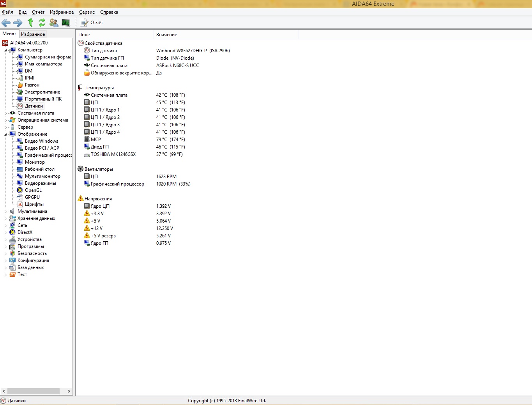Viewport: 532px width, 405px height.
Task: Click the green Refresh icon
Action: click(42, 23)
